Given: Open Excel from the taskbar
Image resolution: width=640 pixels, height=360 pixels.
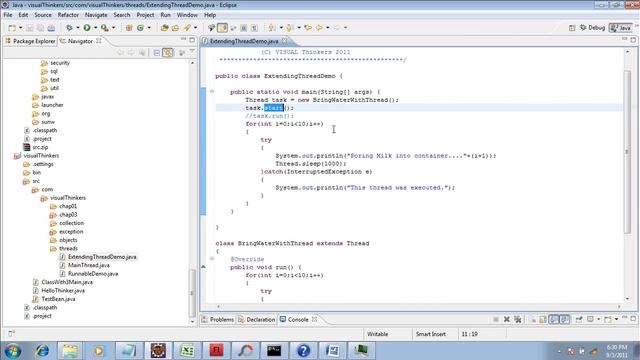Looking at the screenshot, I should point(187,351).
